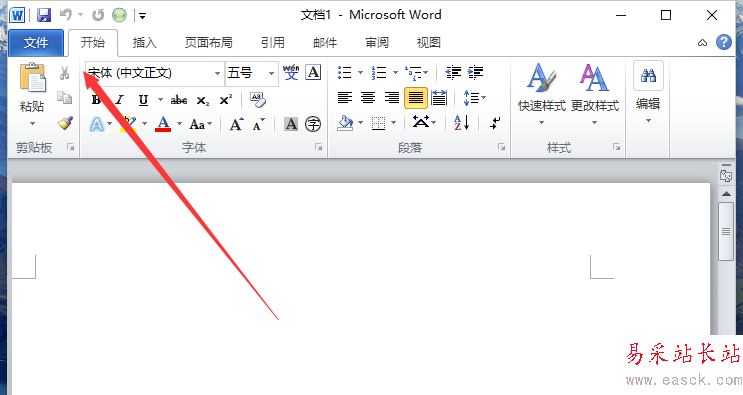Screen dimensions: 743x395
Task: Click the Increase Indent icon
Action: tap(475, 72)
